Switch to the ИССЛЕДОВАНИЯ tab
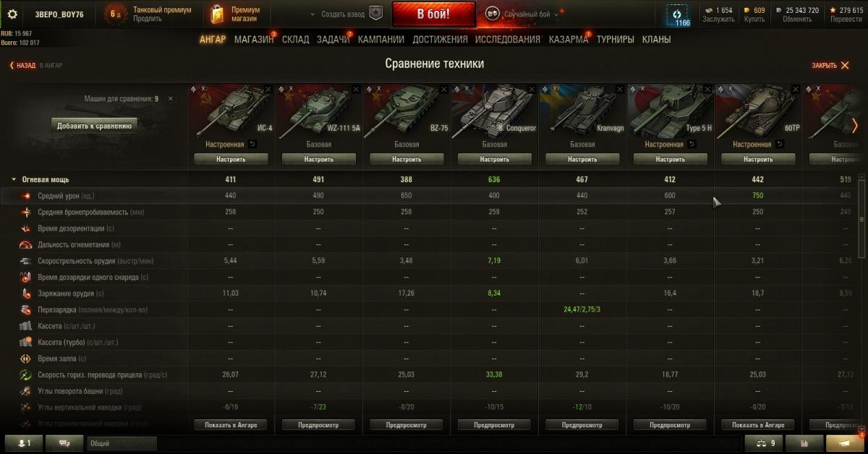This screenshot has height=454, width=868. coord(508,40)
